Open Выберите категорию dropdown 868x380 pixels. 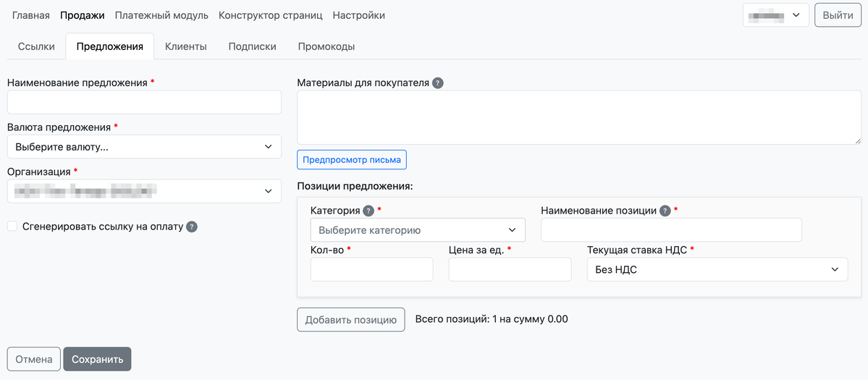[418, 230]
